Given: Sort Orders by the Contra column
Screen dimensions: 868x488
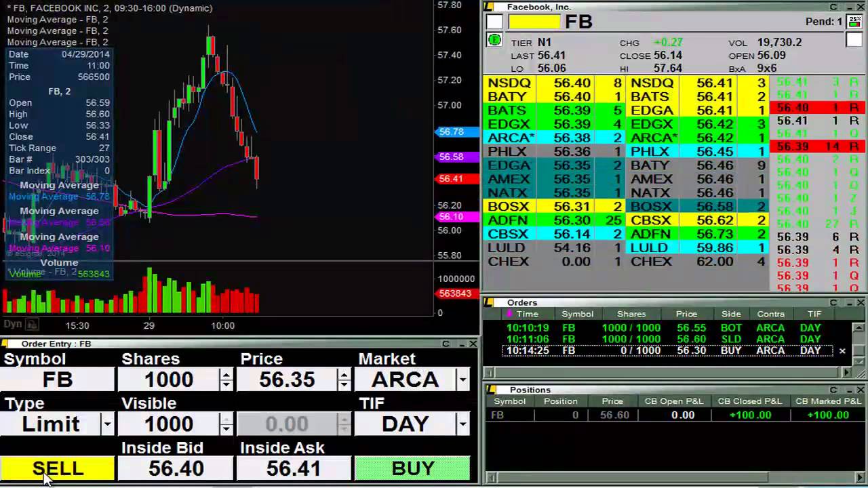Looking at the screenshot, I should tap(770, 314).
